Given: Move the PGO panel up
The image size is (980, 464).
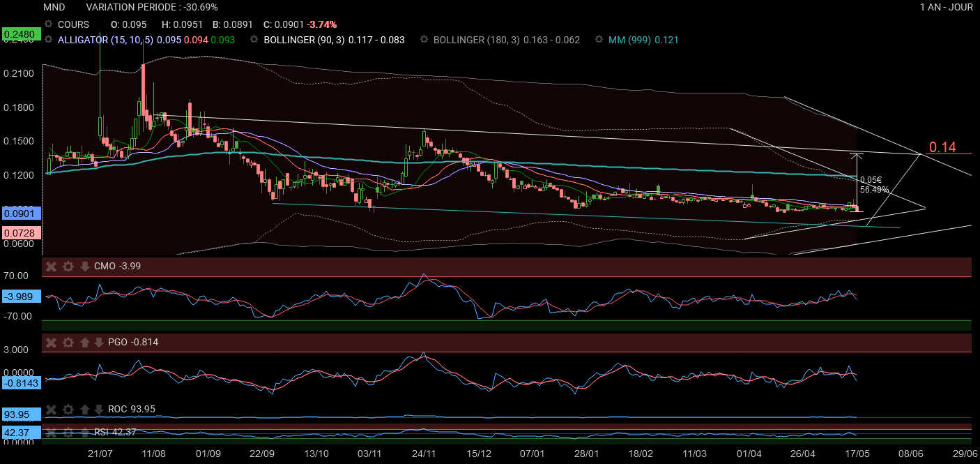Looking at the screenshot, I should click(x=85, y=342).
